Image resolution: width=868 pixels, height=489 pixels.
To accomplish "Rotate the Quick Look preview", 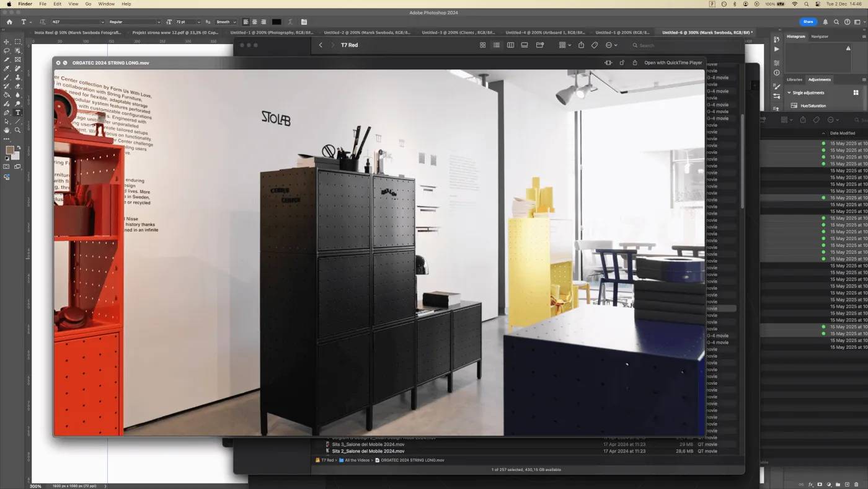I will (x=622, y=63).
